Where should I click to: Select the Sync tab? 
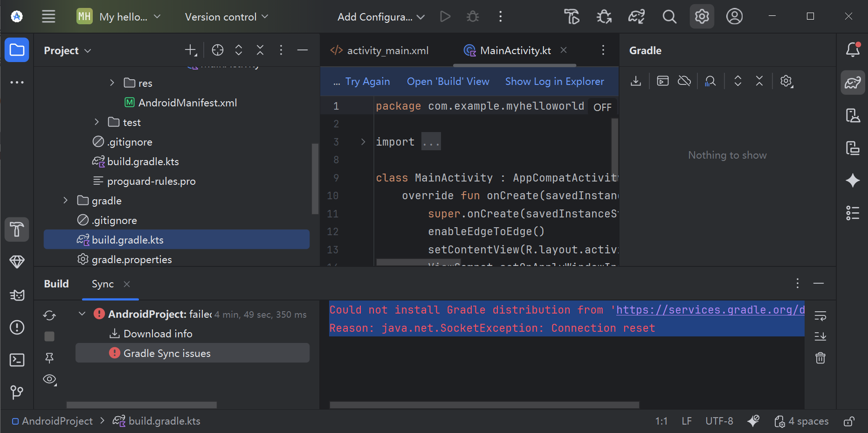pyautogui.click(x=103, y=284)
